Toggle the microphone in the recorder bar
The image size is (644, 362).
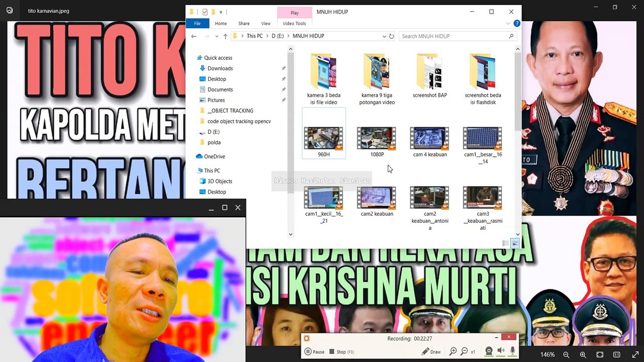pos(512,351)
